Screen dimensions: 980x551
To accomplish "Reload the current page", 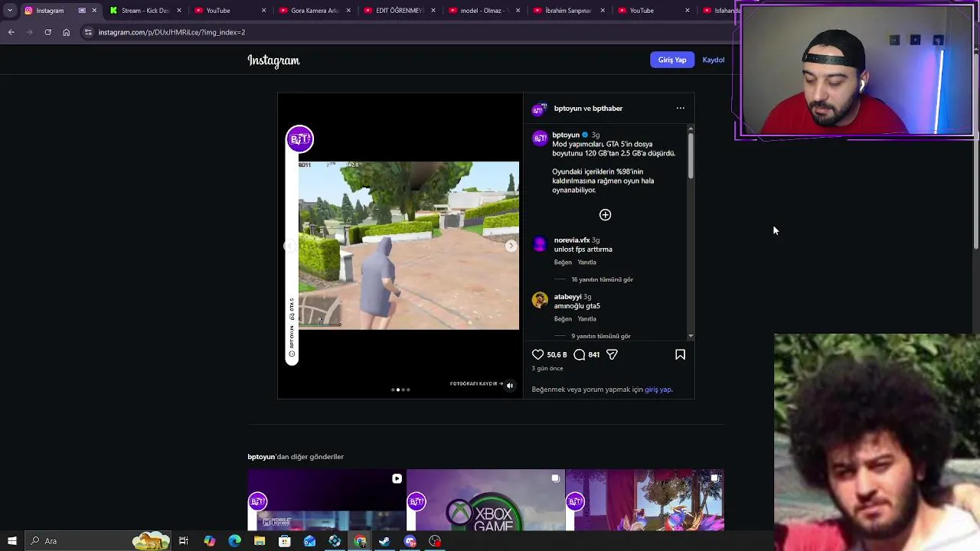I will click(47, 32).
